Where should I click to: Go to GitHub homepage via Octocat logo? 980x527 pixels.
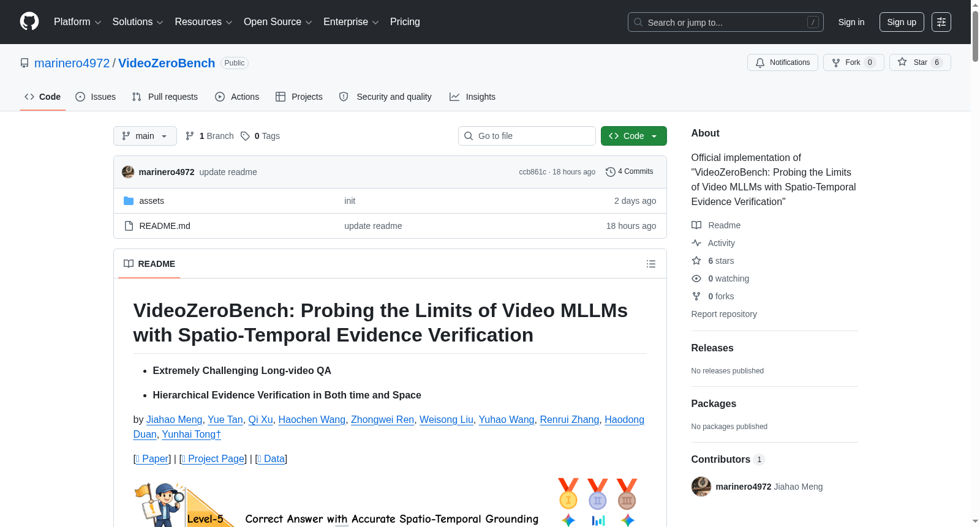tap(29, 21)
